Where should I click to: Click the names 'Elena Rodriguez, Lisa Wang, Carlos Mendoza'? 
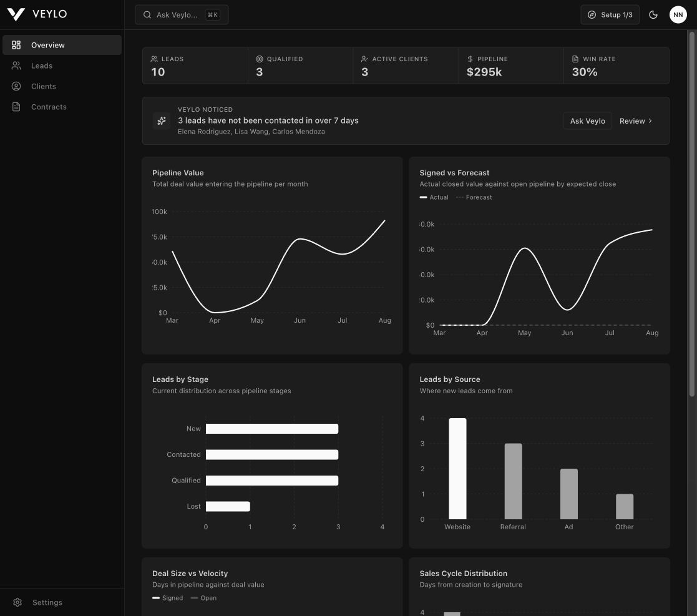point(251,132)
